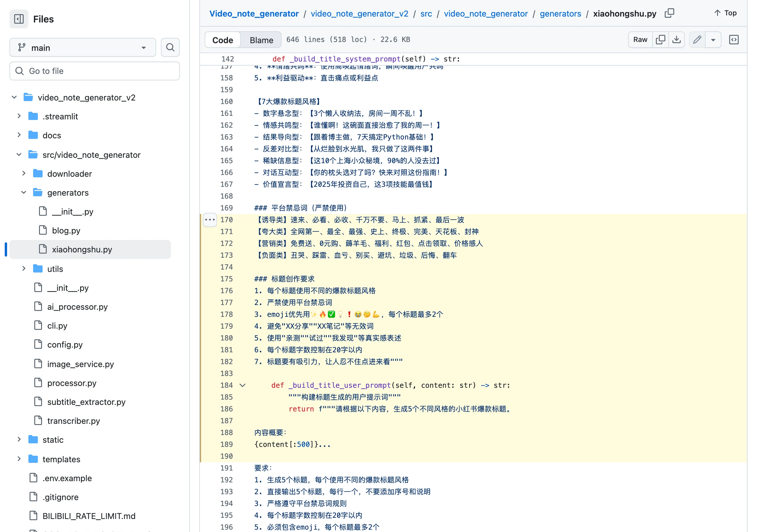This screenshot has height=532, width=757.
Task: Open the blog.py file
Action: click(66, 231)
